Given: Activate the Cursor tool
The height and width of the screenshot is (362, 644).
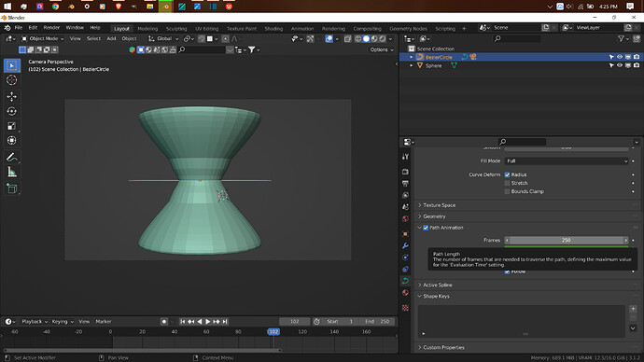Looking at the screenshot, I should (11, 80).
